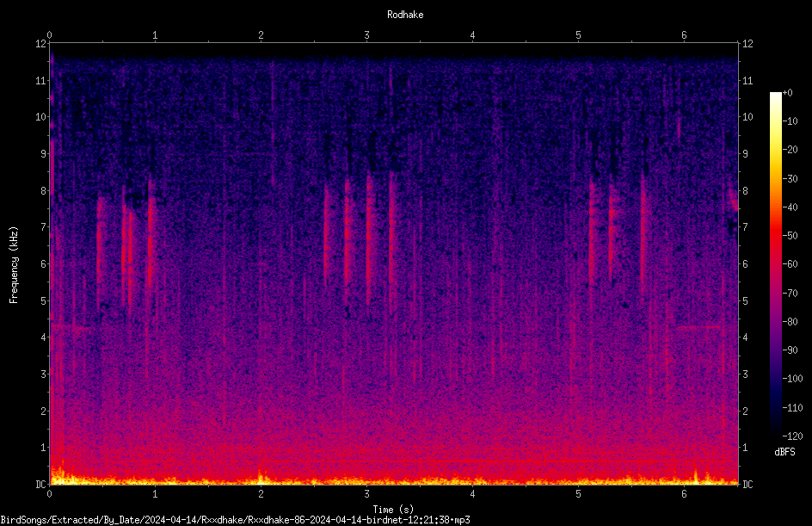Image resolution: width=812 pixels, height=526 pixels.
Task: Click the 12 kHz label on left axis
Action: 41,44
